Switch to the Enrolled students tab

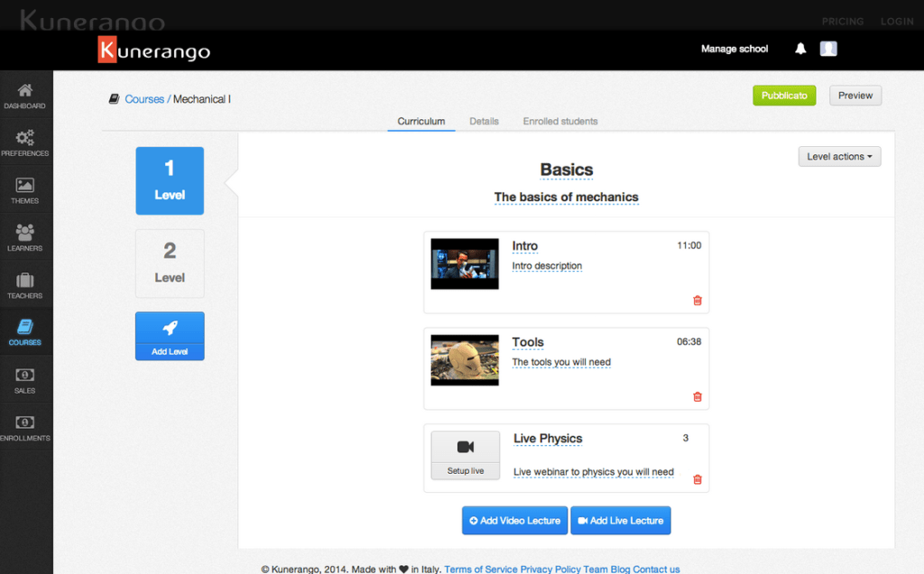coord(559,121)
